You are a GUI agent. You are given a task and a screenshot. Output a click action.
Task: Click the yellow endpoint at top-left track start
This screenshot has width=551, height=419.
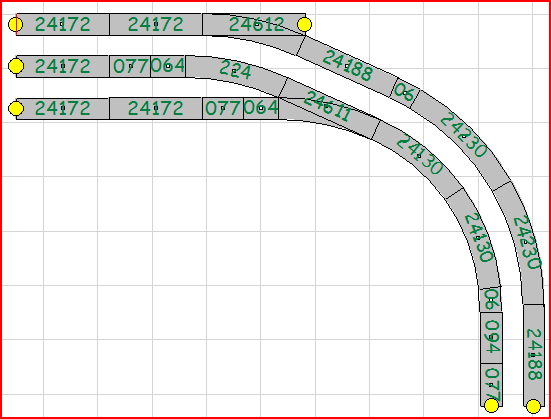point(15,25)
